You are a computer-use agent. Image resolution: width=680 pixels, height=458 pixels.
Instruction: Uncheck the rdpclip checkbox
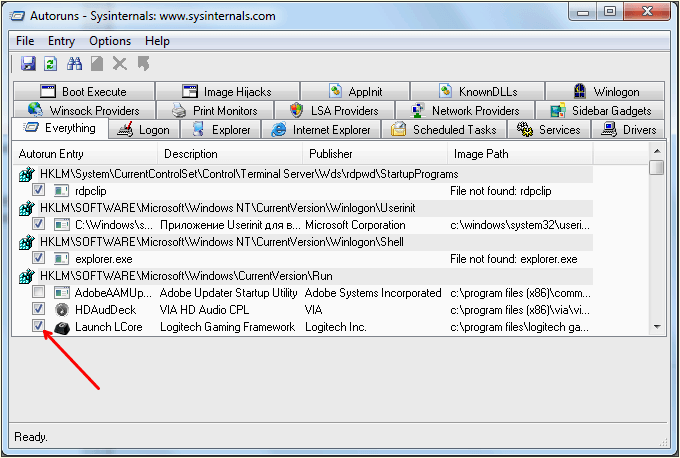(x=38, y=190)
